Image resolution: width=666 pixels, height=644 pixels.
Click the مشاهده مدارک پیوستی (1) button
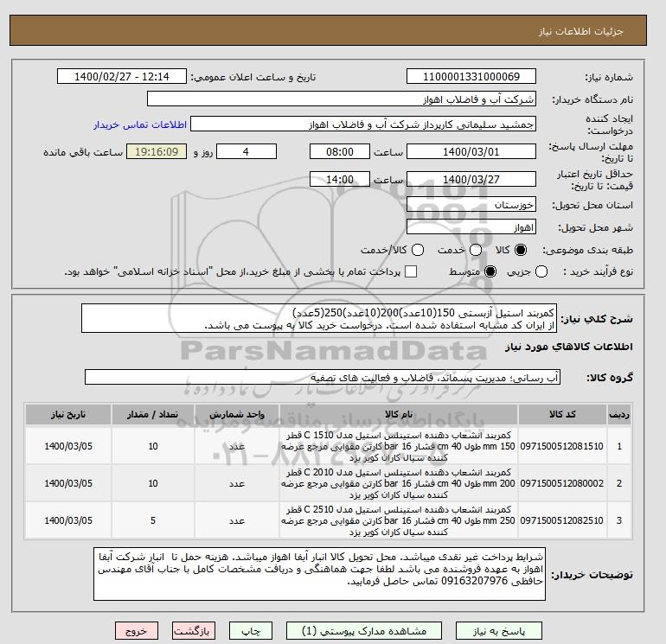pos(364,631)
